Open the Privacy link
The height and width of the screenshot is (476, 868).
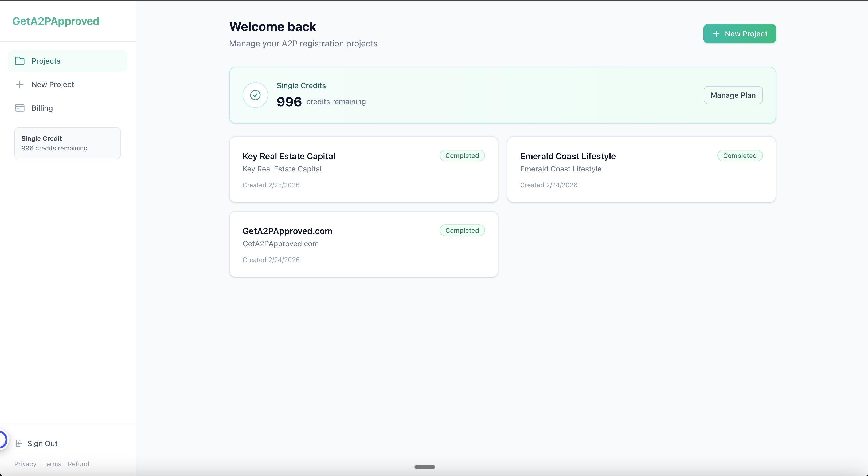pos(25,464)
